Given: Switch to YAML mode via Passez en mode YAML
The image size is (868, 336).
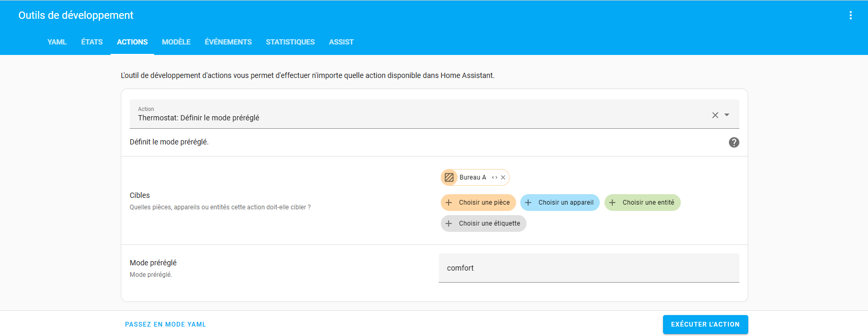Looking at the screenshot, I should coord(165,324).
